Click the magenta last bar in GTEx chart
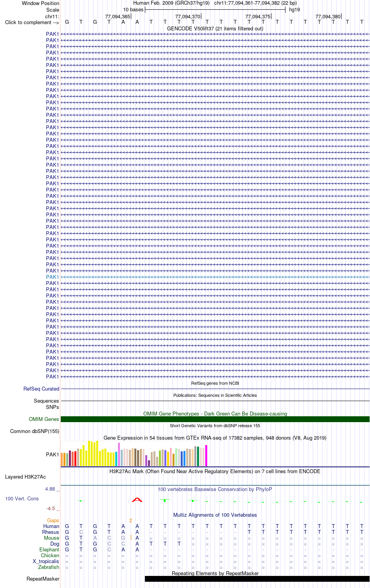 coord(206,456)
